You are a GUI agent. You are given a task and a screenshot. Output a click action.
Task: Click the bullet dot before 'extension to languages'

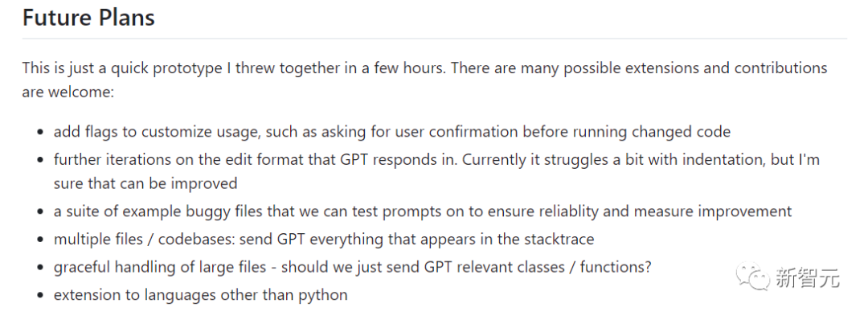point(40,296)
